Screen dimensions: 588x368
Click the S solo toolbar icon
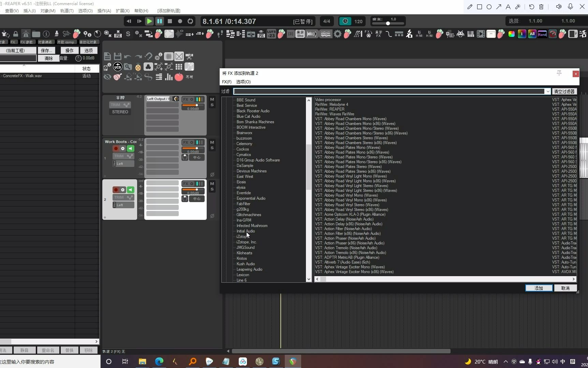point(128,34)
